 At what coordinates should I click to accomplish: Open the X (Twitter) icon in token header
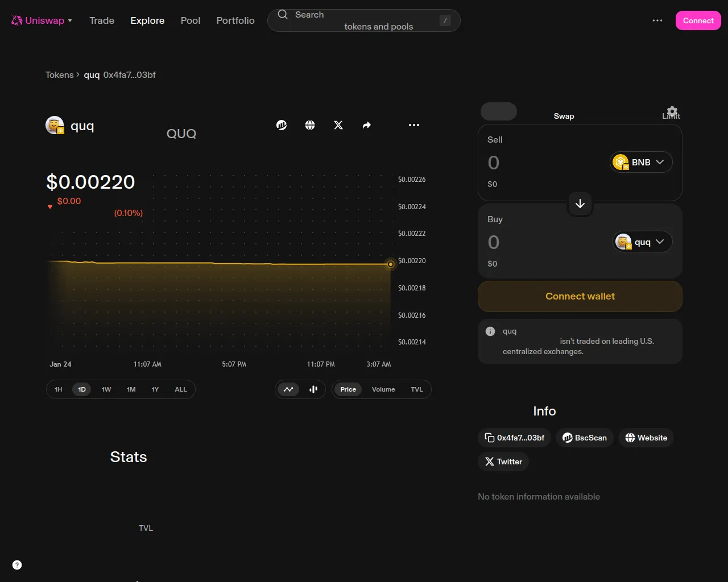click(x=338, y=125)
